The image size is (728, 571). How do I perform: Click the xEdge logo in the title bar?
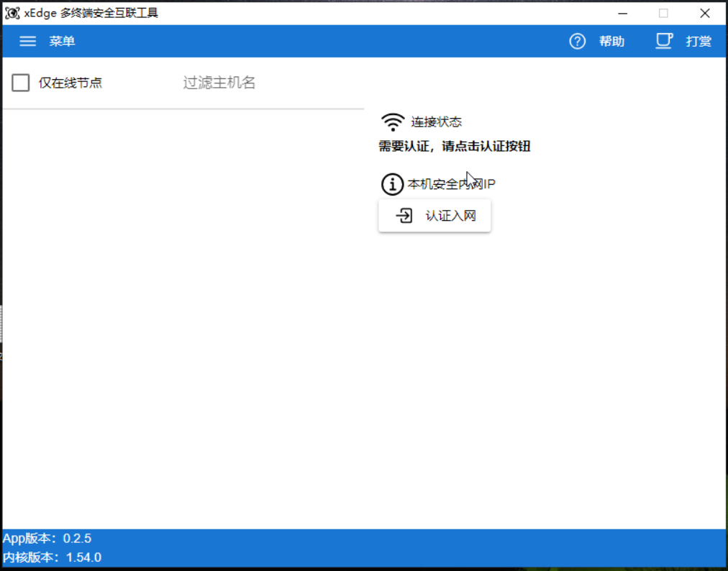[12, 13]
